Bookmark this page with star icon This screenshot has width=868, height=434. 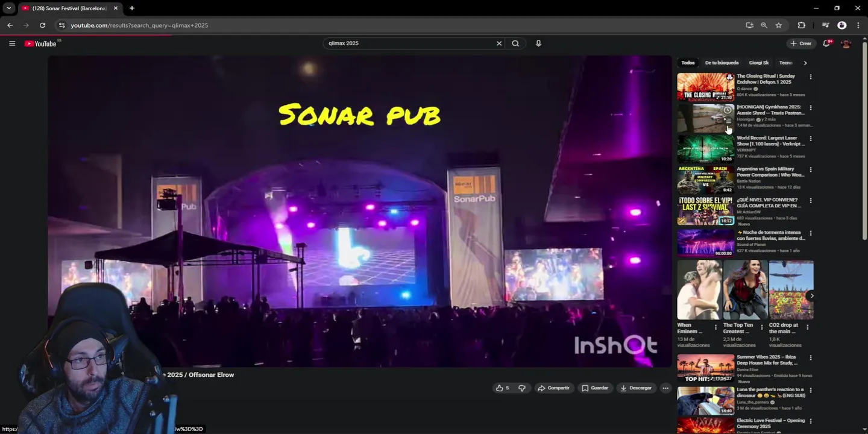(779, 25)
